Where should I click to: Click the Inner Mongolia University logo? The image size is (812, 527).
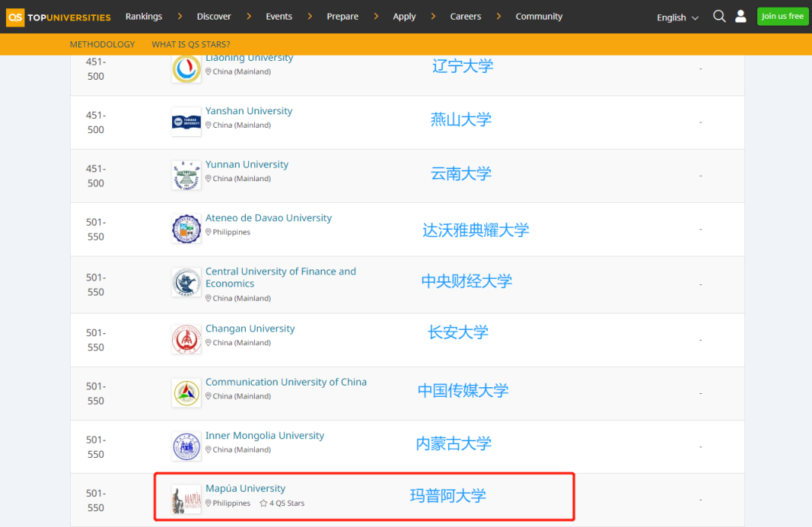click(186, 447)
